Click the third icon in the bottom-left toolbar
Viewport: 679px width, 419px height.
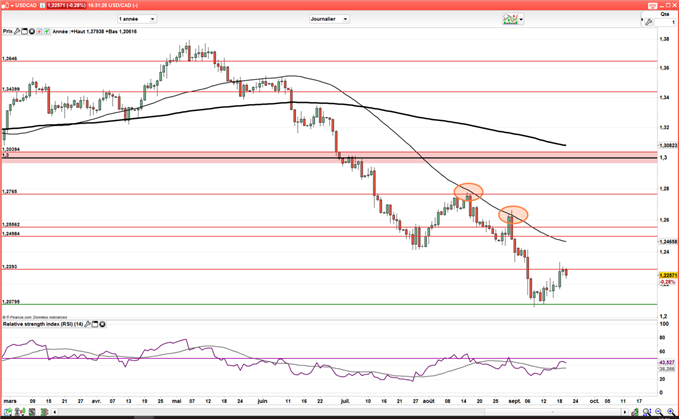32,412
